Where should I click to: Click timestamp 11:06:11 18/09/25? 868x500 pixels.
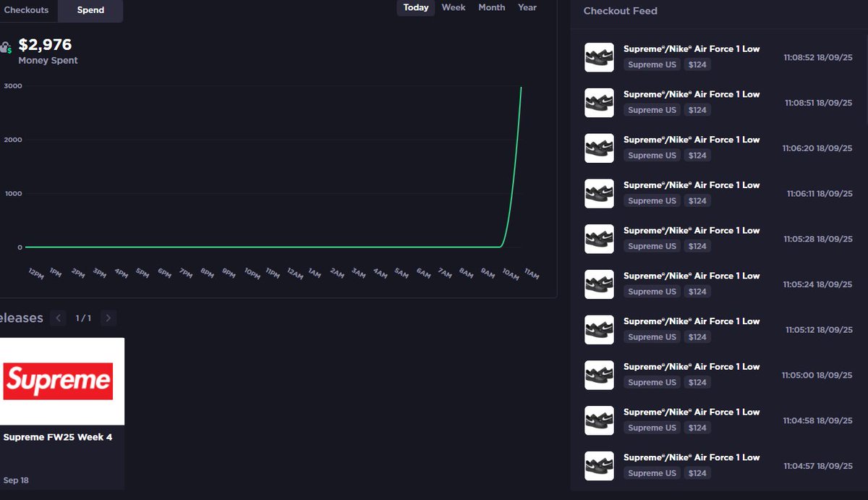point(820,194)
